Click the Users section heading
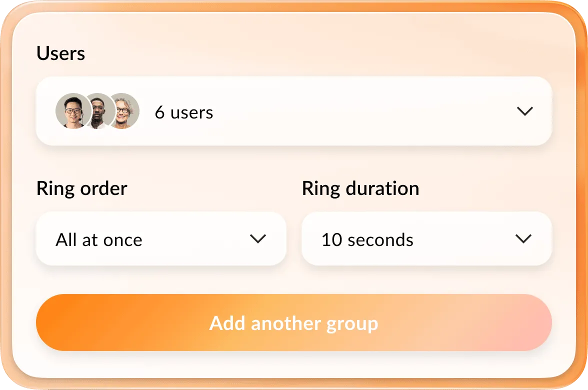This screenshot has height=390, width=588. 60,53
